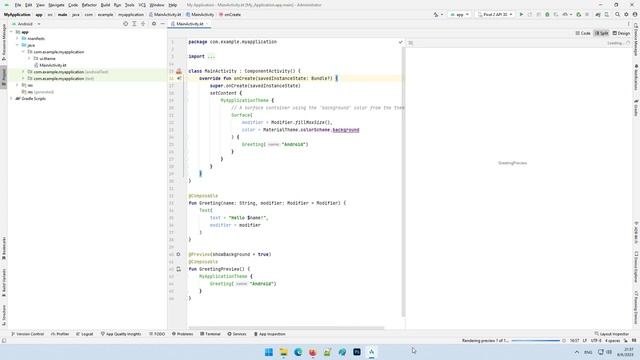640x360 pixels.
Task: Open the Problems tool window
Action: click(x=182, y=334)
